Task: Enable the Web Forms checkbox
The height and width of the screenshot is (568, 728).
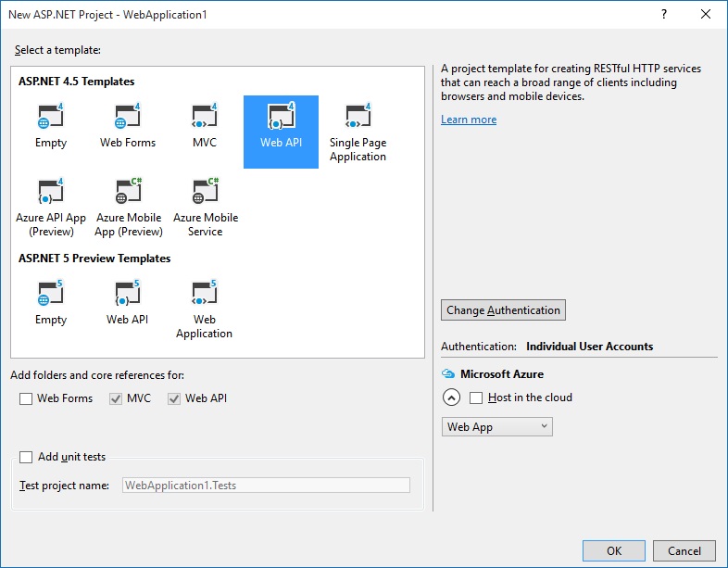Action: coord(26,398)
